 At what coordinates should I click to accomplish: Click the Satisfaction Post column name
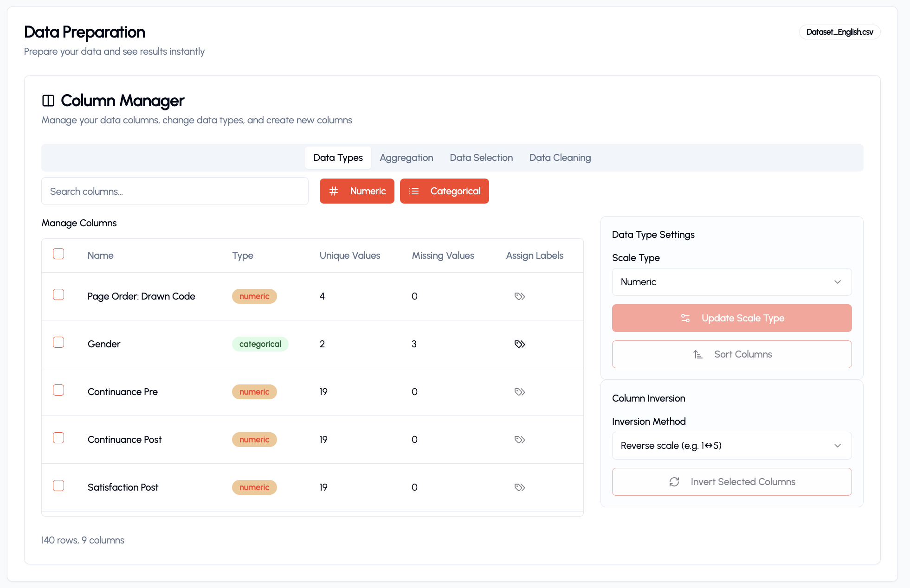coord(123,487)
